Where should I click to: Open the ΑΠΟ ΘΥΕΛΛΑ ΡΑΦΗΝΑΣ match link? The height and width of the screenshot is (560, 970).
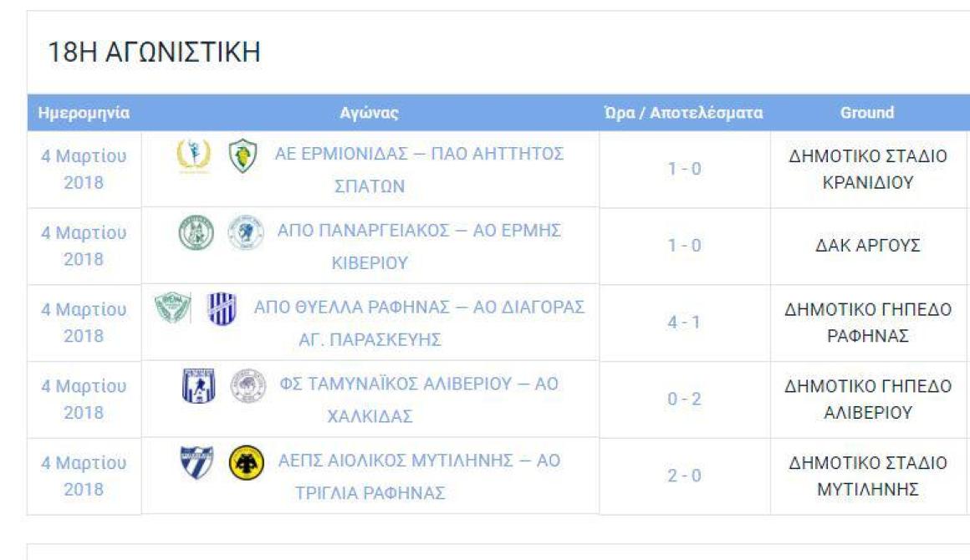pos(419,323)
